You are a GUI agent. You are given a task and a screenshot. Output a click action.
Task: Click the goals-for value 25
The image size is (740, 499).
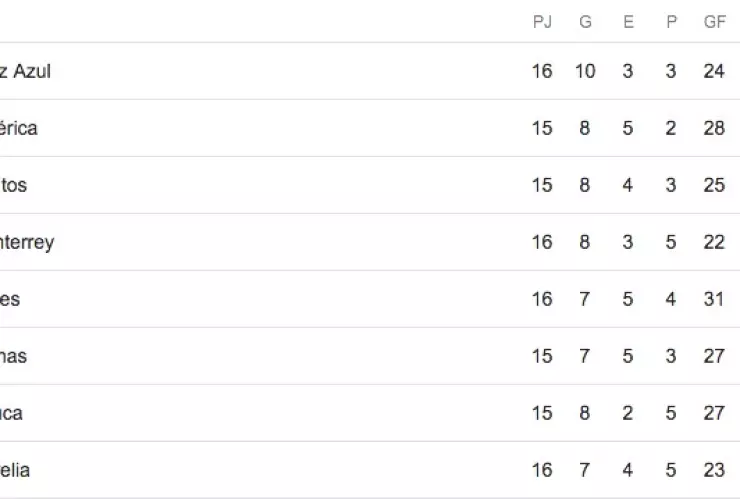coord(714,185)
